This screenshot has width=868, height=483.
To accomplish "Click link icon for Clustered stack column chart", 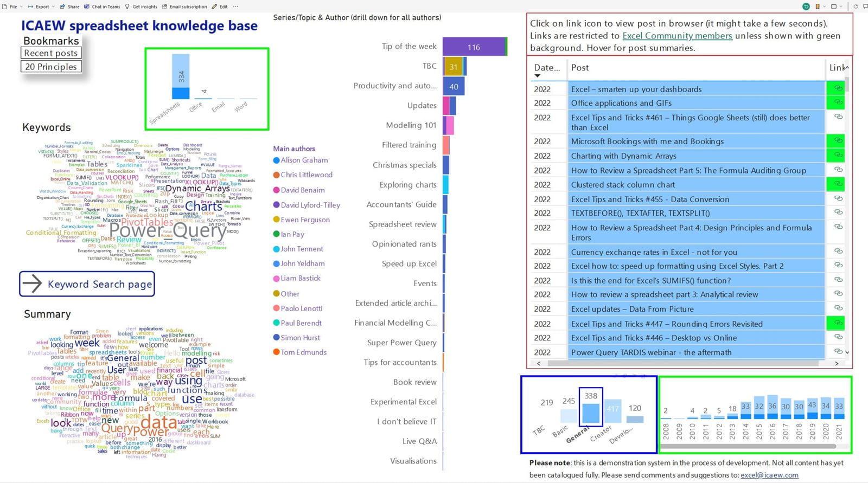I will click(x=838, y=184).
